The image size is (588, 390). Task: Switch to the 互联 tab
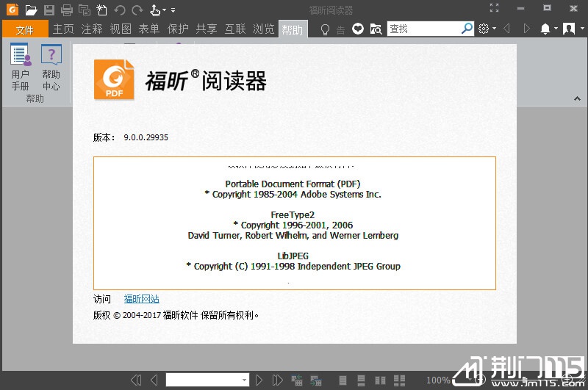(x=235, y=29)
